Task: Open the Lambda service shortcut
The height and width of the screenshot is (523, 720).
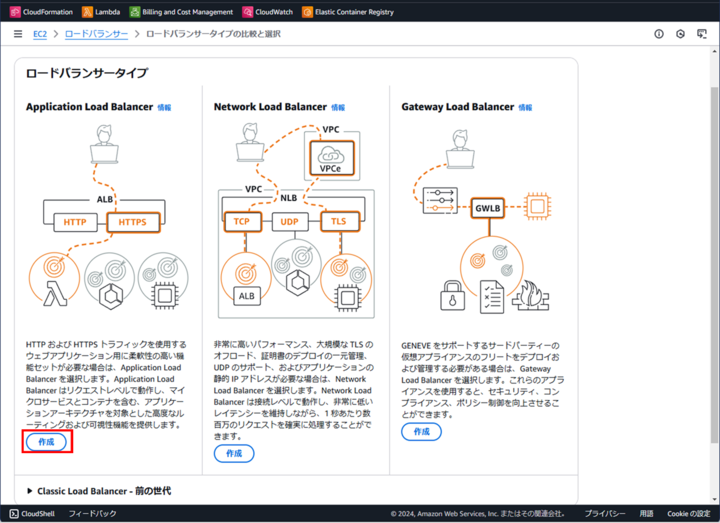Action: tap(101, 12)
